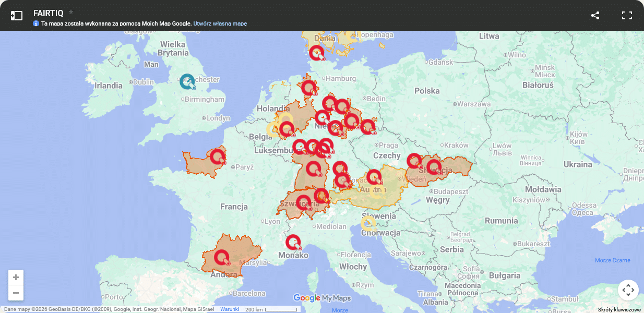Click the share map icon
Viewport: 644px width, 313px height.
[595, 16]
